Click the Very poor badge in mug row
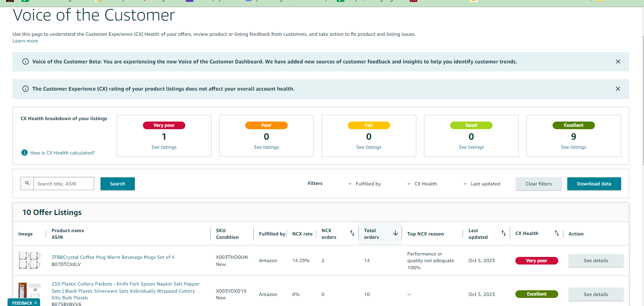 click(536, 261)
